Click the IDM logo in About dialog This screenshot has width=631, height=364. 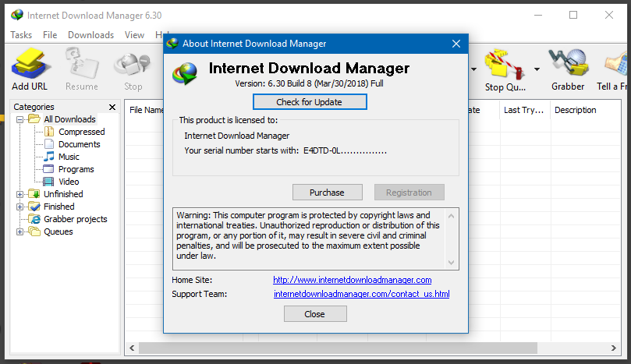click(185, 73)
